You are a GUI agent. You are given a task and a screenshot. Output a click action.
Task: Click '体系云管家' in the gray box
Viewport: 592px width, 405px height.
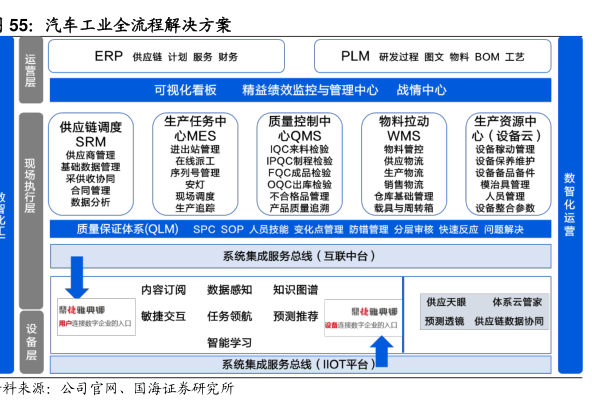[517, 302]
